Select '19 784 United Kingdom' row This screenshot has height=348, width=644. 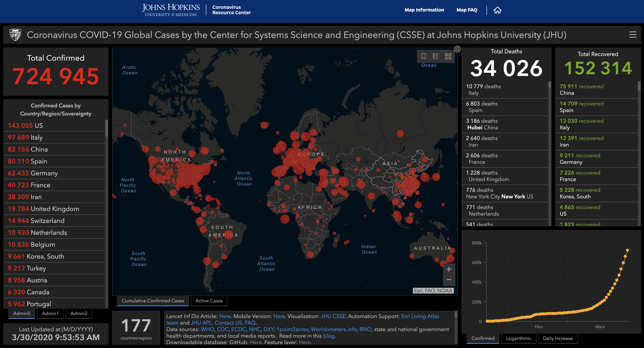click(x=55, y=209)
